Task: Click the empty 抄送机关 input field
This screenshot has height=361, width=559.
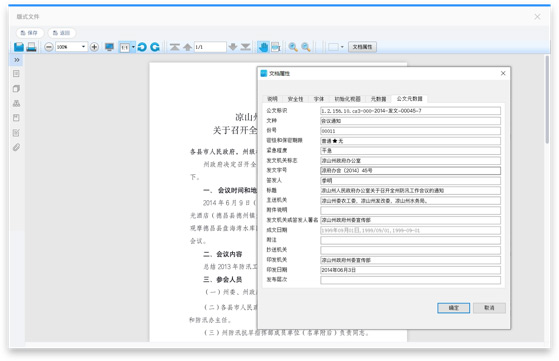Action: tap(410, 250)
